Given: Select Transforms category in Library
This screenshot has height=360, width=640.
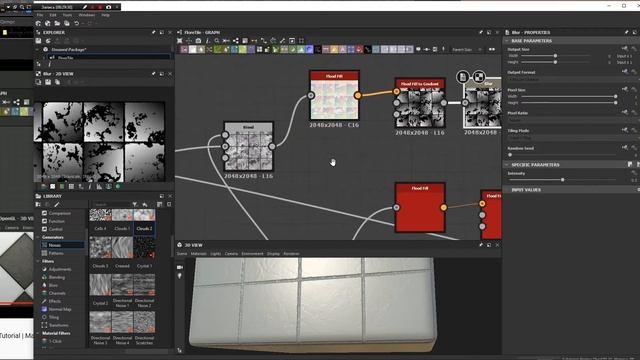Looking at the screenshot, I should [59, 325].
